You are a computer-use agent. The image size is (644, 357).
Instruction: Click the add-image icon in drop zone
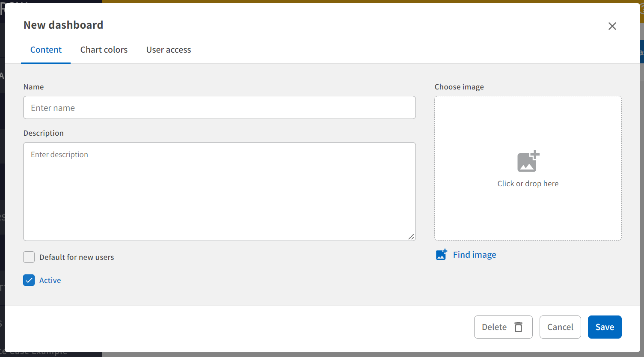[528, 161]
